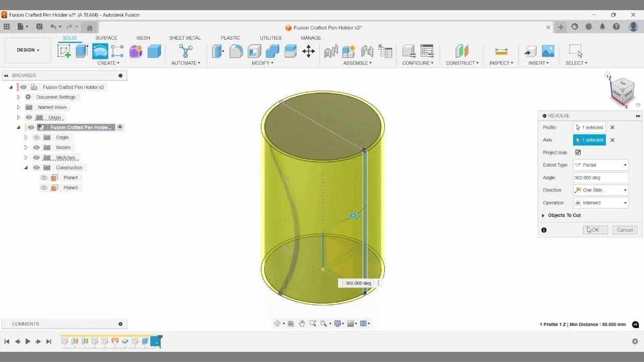Cancel the Revolve operation
644x362 pixels.
click(x=624, y=230)
